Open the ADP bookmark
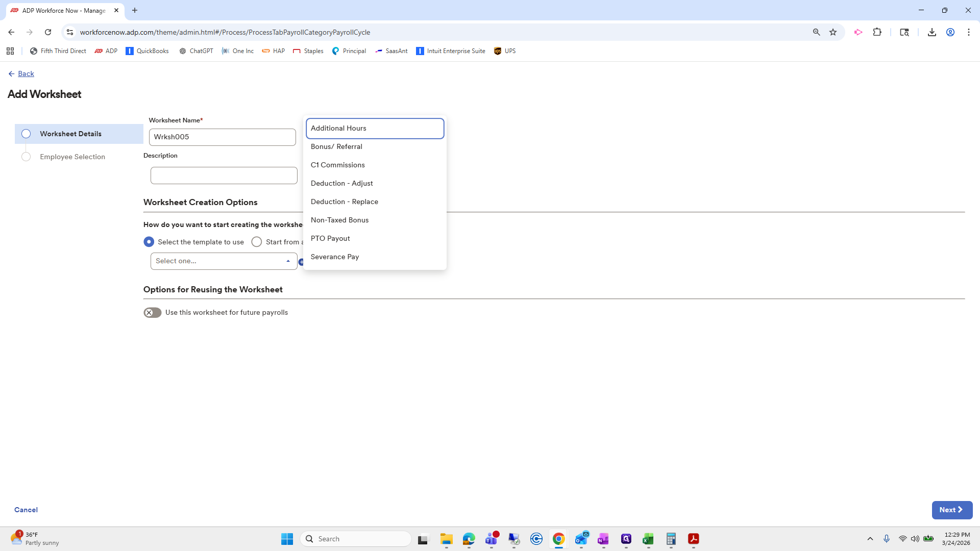This screenshot has height=551, width=980. [106, 51]
